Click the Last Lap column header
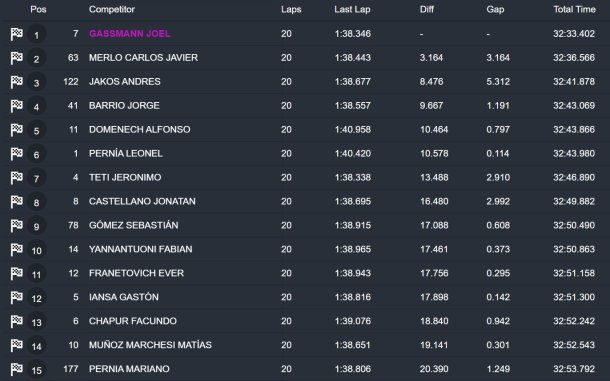This screenshot has width=610, height=381. (x=352, y=9)
